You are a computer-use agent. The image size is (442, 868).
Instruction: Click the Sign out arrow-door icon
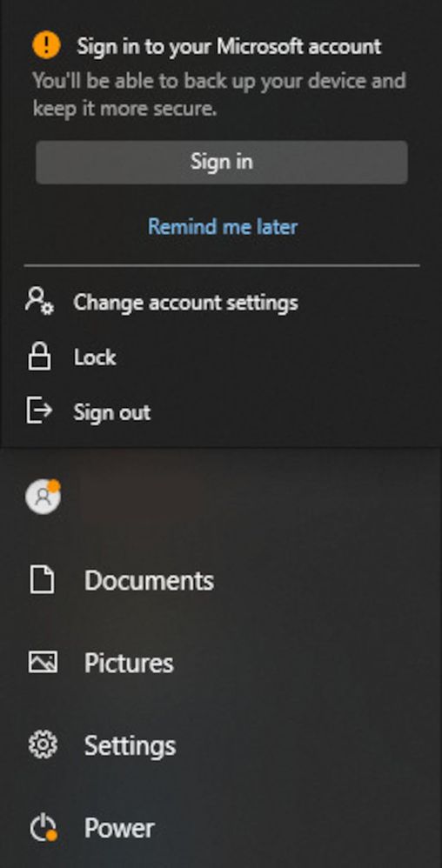tap(39, 411)
